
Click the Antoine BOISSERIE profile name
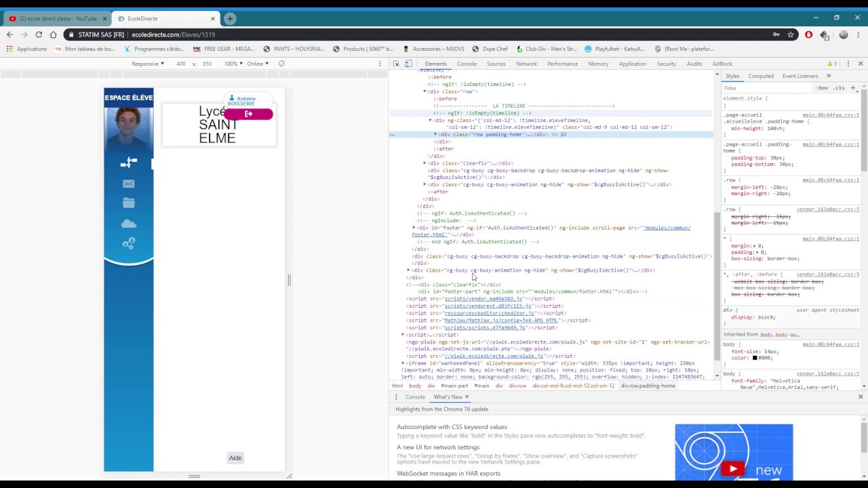coord(242,100)
